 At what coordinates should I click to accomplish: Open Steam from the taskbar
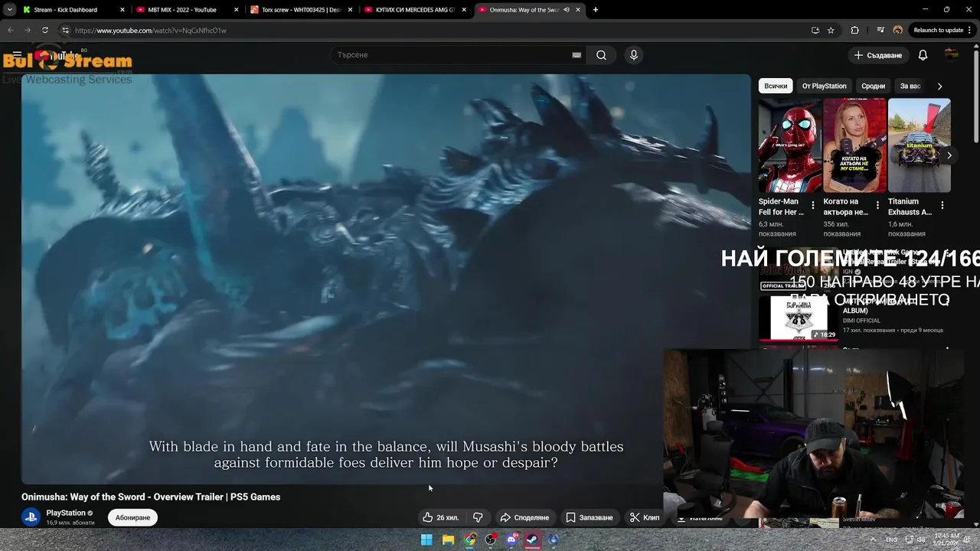click(532, 540)
